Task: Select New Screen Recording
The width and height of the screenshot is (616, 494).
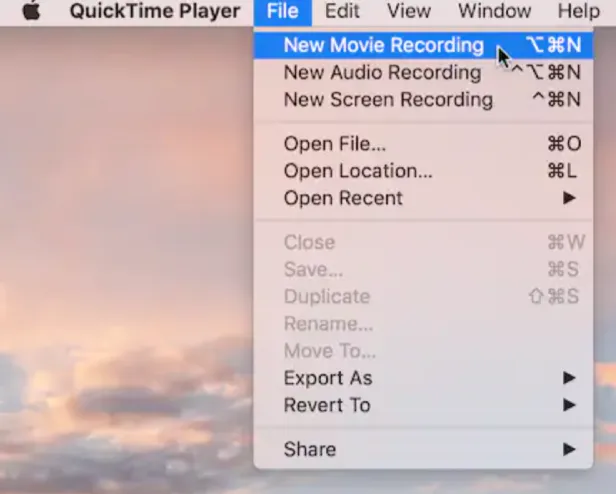Action: click(x=388, y=100)
